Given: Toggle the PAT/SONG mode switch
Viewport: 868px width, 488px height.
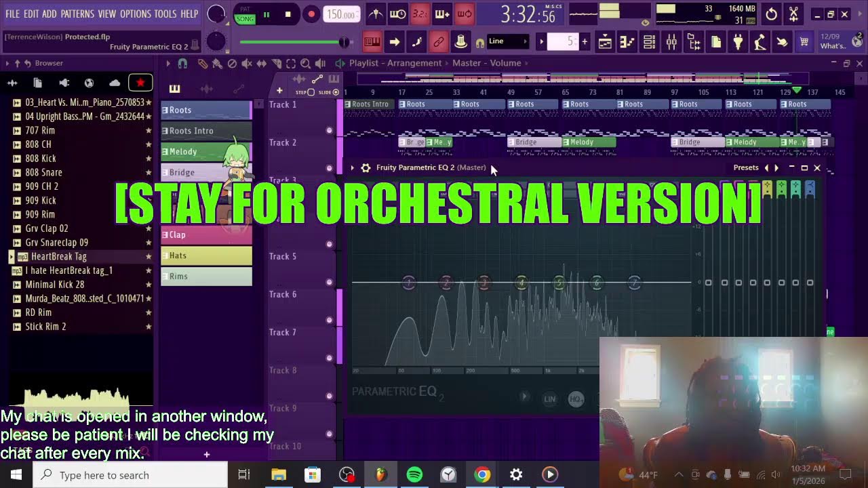Looking at the screenshot, I should click(245, 14).
